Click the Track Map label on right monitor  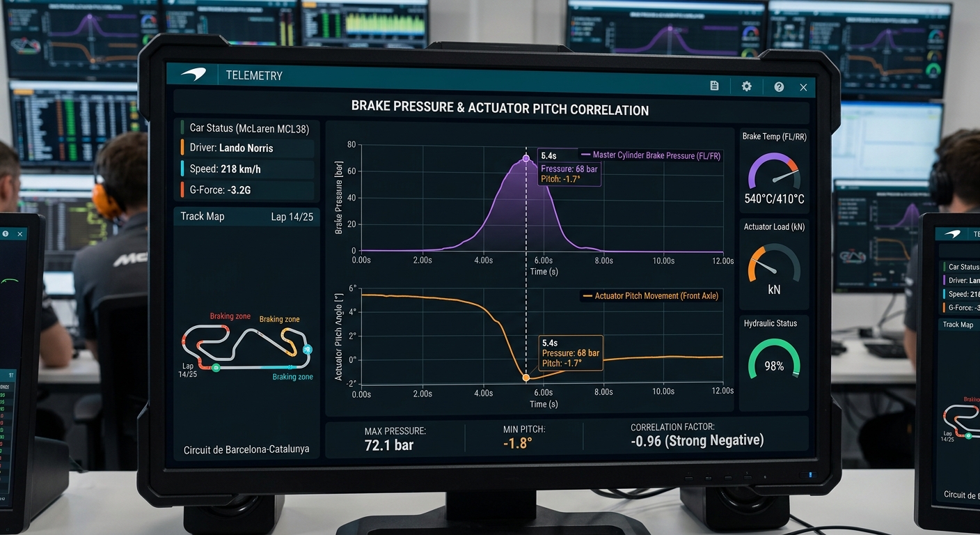[958, 325]
